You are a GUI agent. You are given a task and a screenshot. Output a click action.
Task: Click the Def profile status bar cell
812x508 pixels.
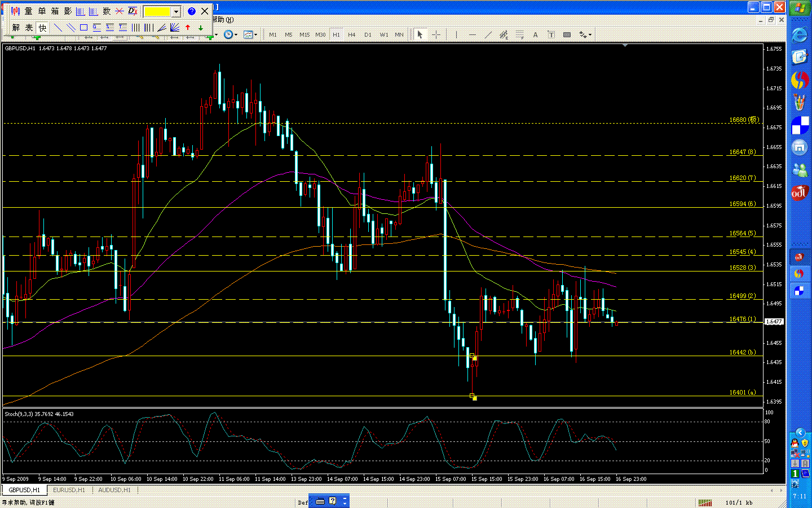303,502
